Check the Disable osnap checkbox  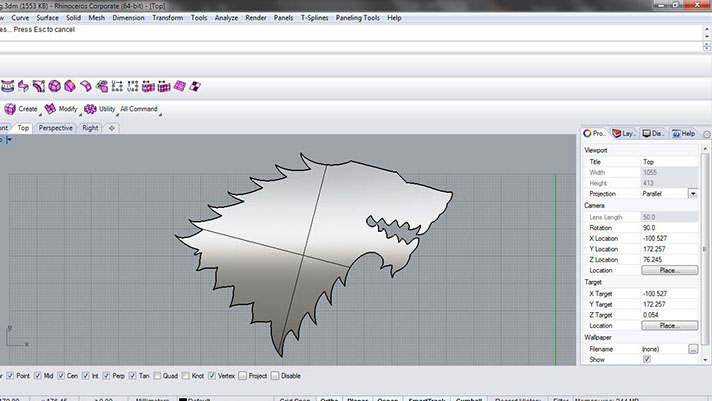coord(275,376)
